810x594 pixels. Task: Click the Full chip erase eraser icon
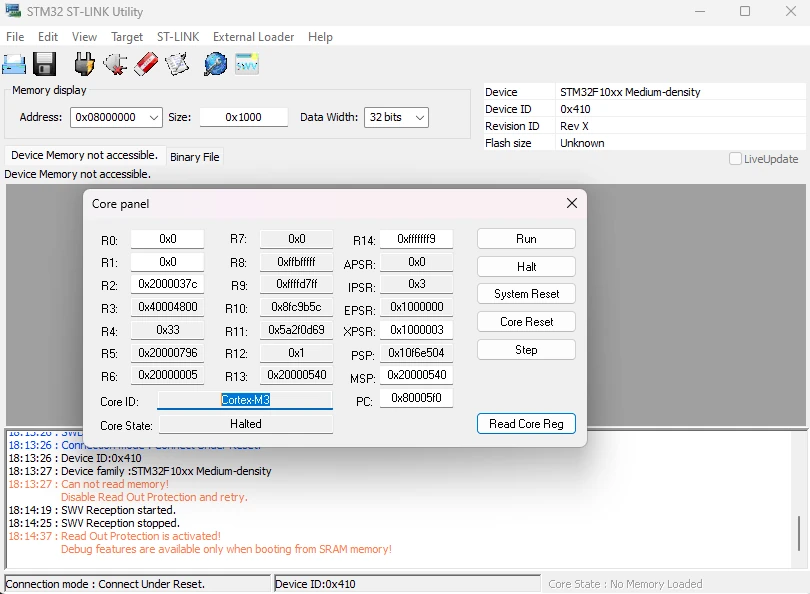point(146,65)
